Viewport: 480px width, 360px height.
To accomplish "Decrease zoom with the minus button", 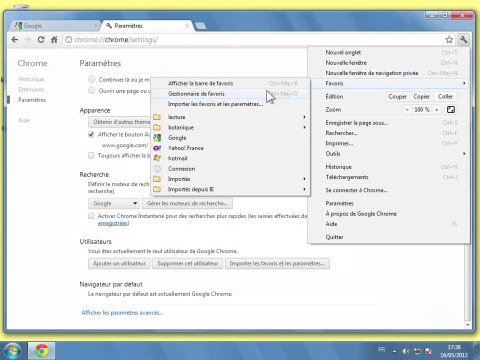I will pos(407,110).
